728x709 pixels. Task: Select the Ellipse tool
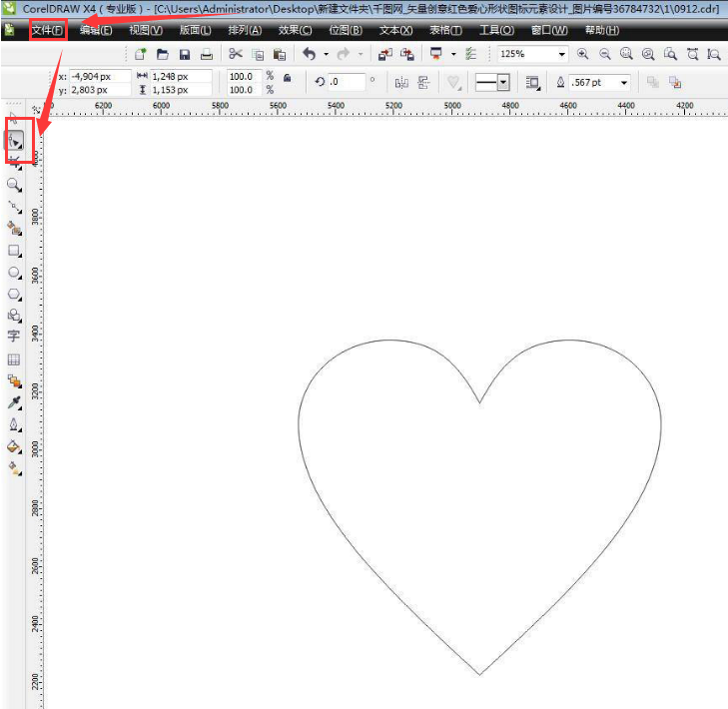point(14,273)
